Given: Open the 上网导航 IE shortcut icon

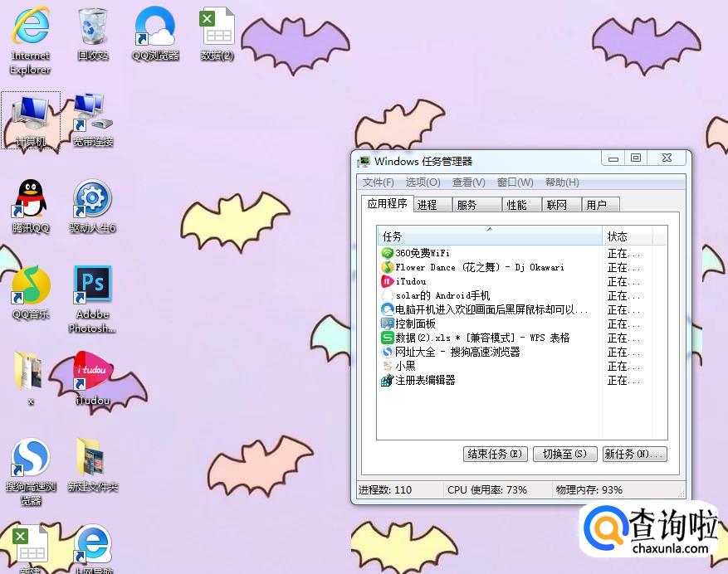Looking at the screenshot, I should (93, 545).
